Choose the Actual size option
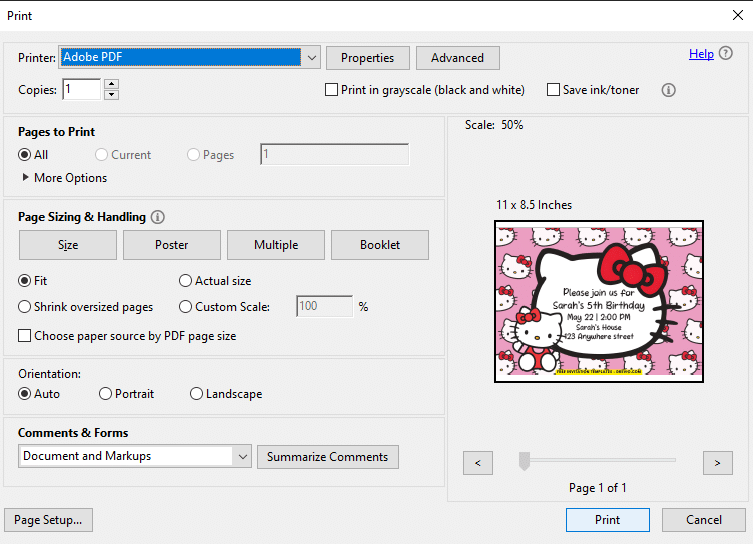Viewport: 753px width, 544px height. click(185, 280)
